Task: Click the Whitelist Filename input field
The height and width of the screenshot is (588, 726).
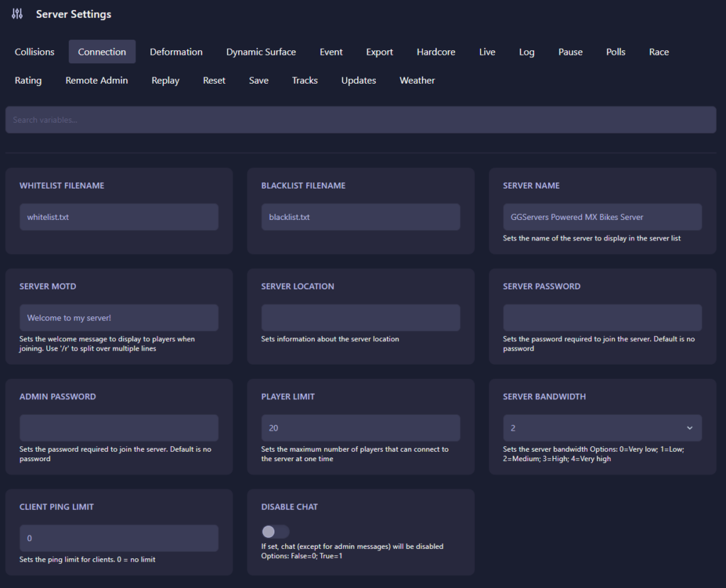Action: point(119,217)
